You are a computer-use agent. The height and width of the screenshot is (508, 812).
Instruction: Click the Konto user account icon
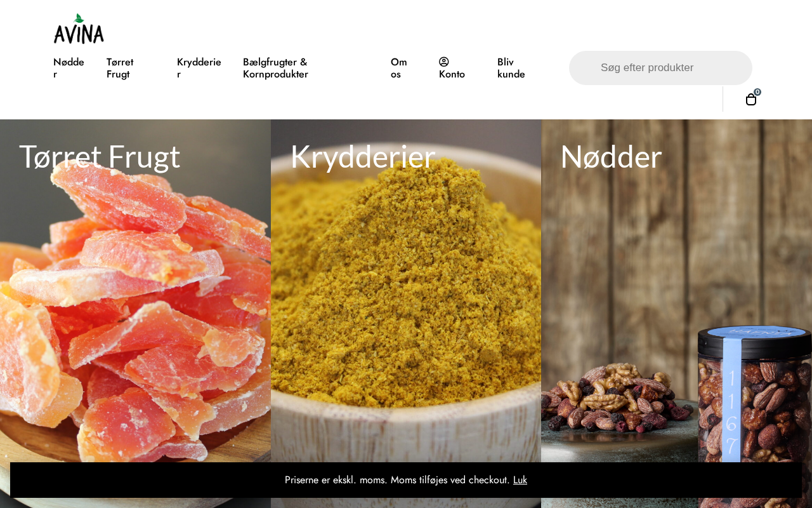tap(443, 62)
